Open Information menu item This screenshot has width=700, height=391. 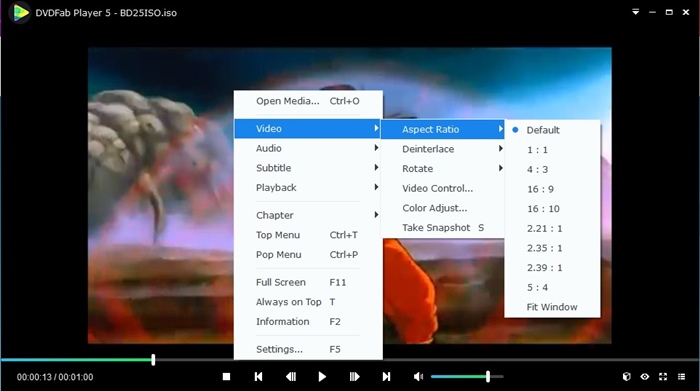[308, 321]
